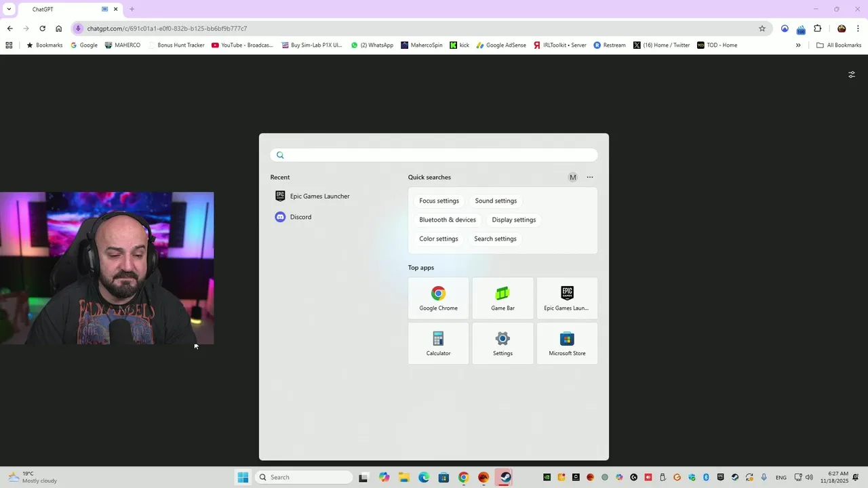Open the All Bookmarks folder
The image size is (868, 488).
point(839,45)
